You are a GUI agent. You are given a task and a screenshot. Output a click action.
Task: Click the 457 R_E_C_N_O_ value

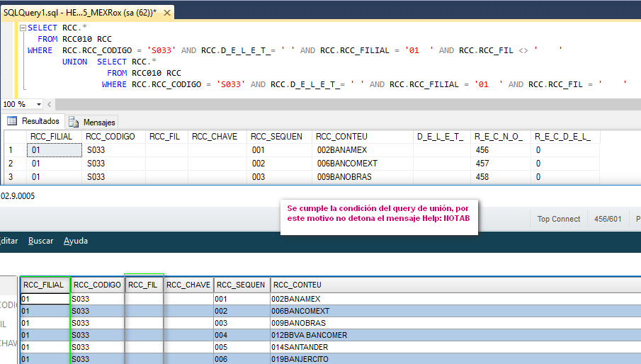click(x=500, y=164)
